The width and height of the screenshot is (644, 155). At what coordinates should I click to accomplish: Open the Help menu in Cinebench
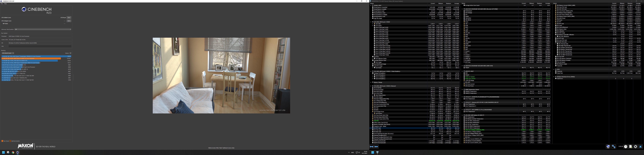click(5, 4)
